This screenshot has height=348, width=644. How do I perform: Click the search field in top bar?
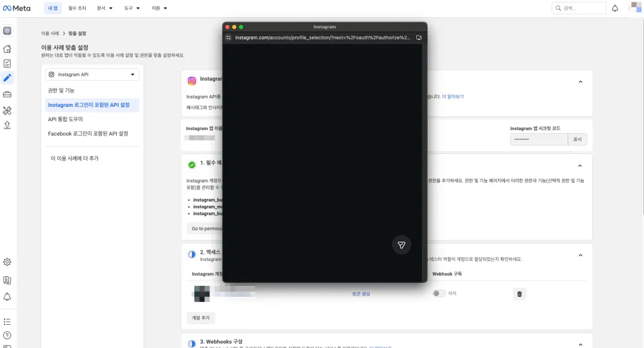578,8
